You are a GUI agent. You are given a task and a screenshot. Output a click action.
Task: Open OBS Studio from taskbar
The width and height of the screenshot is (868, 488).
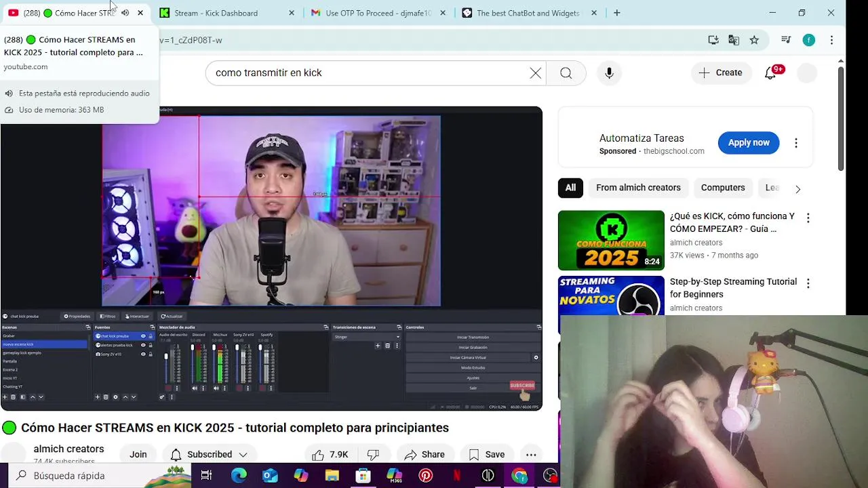coord(551,476)
